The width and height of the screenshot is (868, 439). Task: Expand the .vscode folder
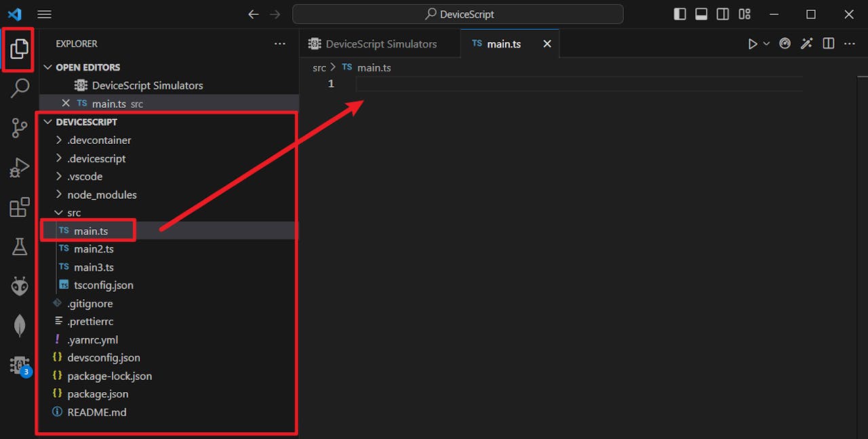tap(169, 176)
